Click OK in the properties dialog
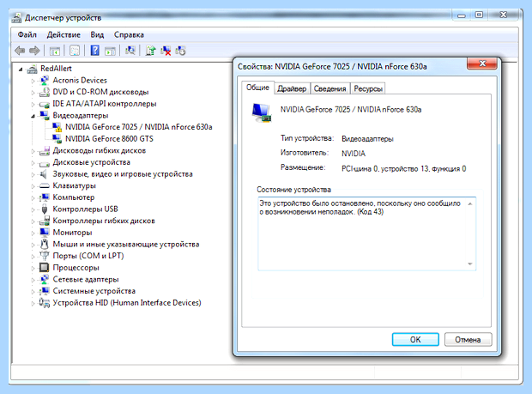 point(415,339)
